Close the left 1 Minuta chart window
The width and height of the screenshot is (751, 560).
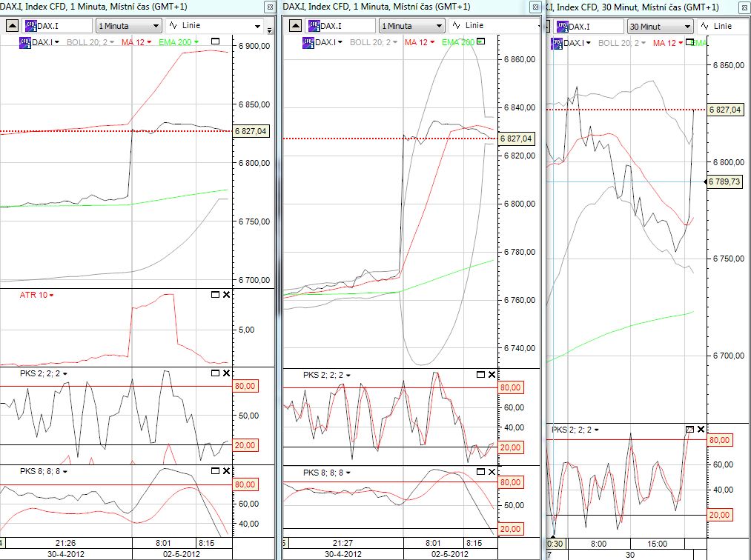point(270,7)
